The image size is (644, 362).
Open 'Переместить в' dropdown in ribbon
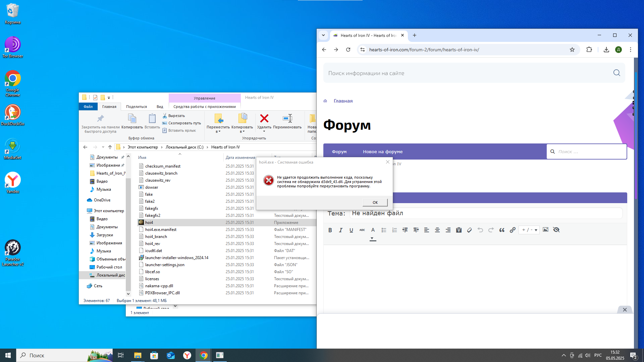(218, 123)
